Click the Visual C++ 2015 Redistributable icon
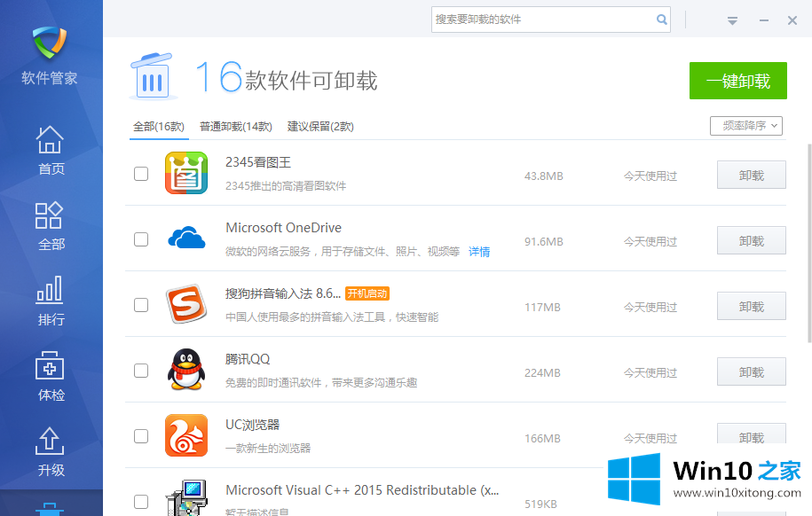 tap(186, 498)
